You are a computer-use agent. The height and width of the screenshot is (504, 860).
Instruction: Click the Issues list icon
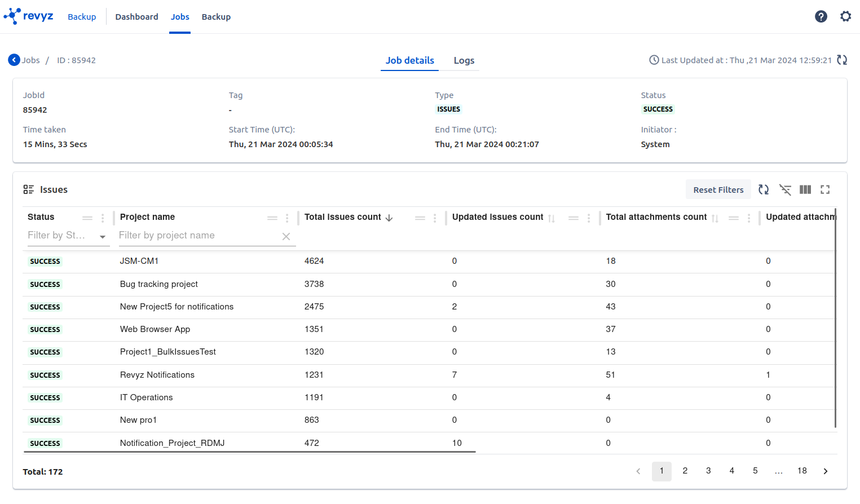[x=28, y=189]
